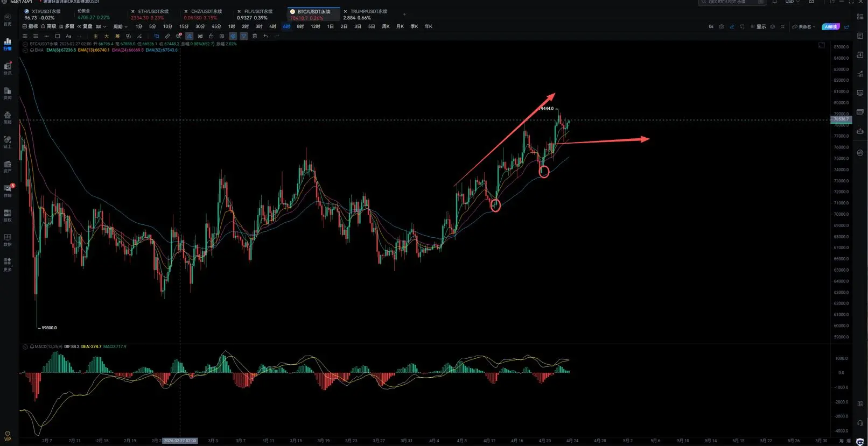Click the AI解读 button
This screenshot has height=446, width=868.
tap(831, 26)
